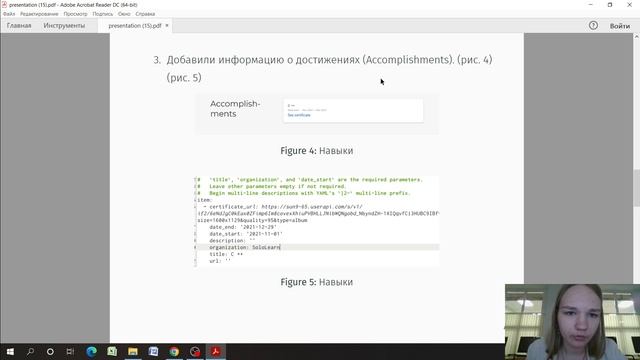Viewport: 640px width, 360px height.
Task: Click the scrollbar up arrow
Action: pyautogui.click(x=636, y=37)
